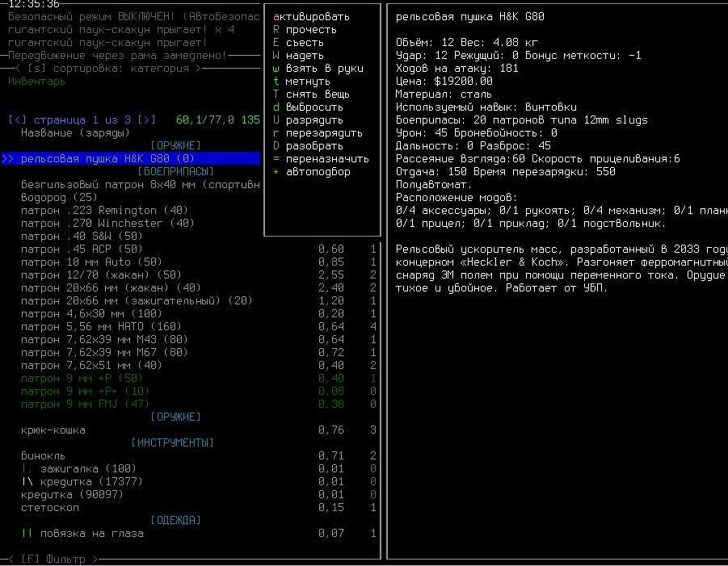This screenshot has height=566, width=728.
Task: Select 'патрон 7,62x39 мм М43 (80)'
Action: tap(104, 340)
